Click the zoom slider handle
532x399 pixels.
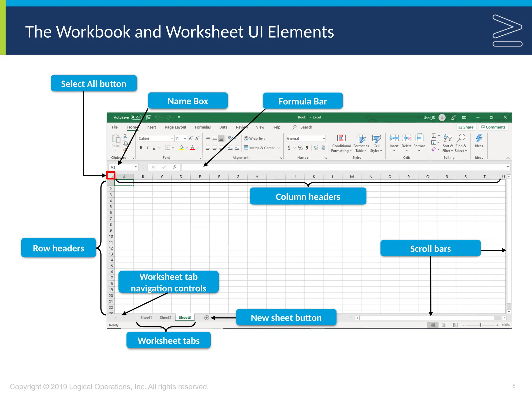coord(480,325)
